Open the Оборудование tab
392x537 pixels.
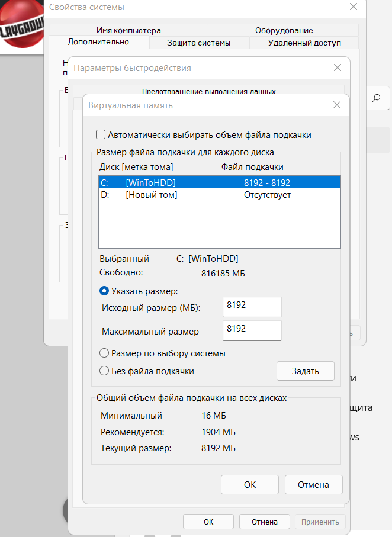coord(284,30)
